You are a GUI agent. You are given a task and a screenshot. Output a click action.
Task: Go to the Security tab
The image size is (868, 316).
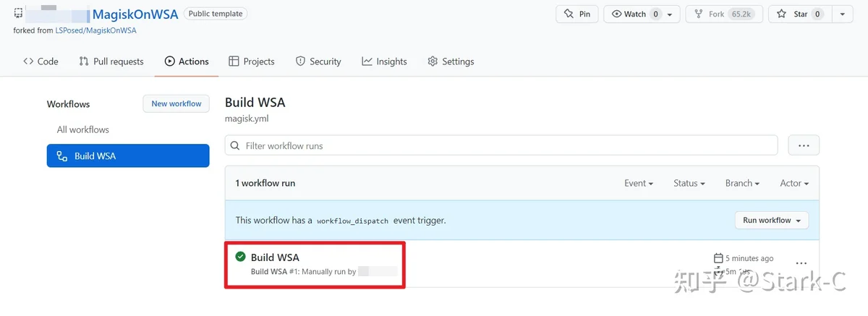[318, 61]
